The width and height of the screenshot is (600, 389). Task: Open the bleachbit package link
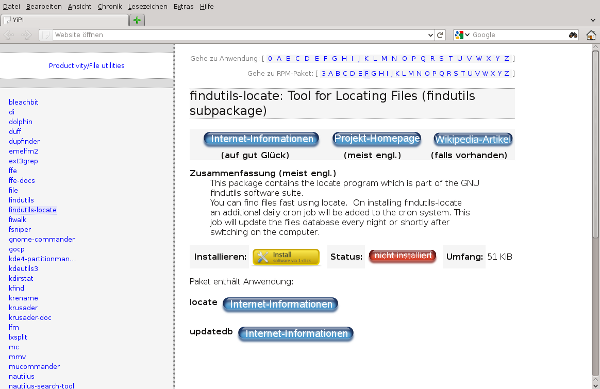pyautogui.click(x=23, y=102)
